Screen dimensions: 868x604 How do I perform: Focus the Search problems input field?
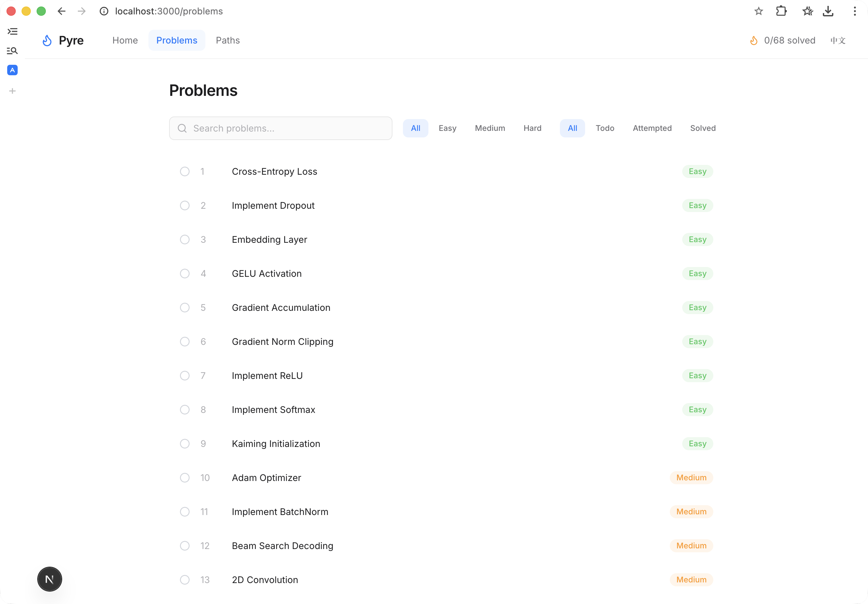coord(281,128)
